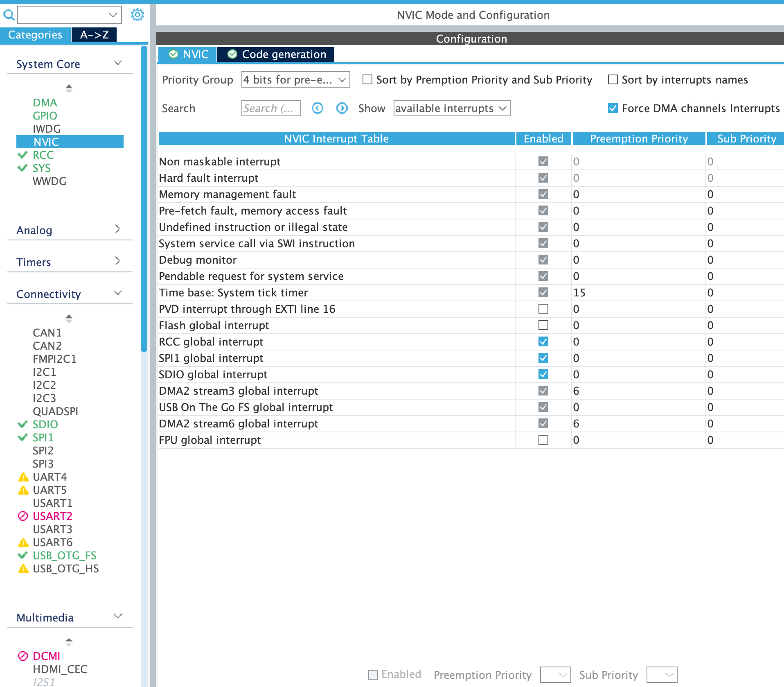This screenshot has height=687, width=784.
Task: Select SDIO in the Connectivity list
Action: click(45, 425)
